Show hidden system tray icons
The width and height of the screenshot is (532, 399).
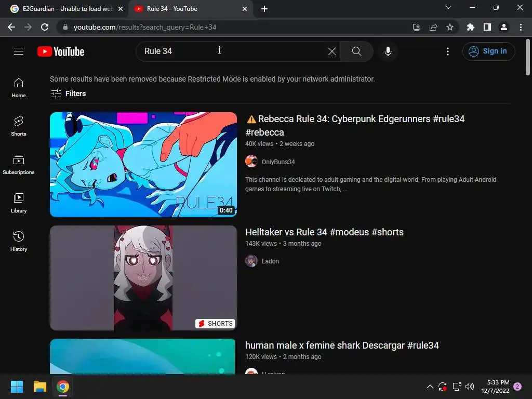click(x=430, y=387)
